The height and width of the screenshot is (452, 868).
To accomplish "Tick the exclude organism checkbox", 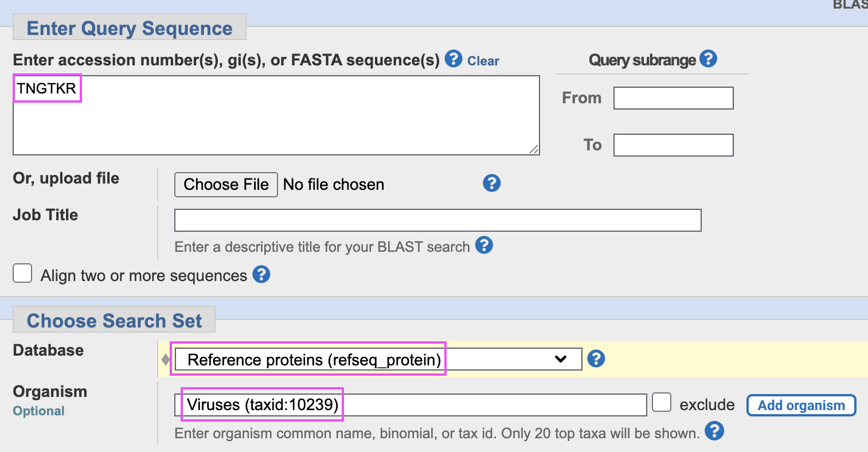I will tap(662, 403).
